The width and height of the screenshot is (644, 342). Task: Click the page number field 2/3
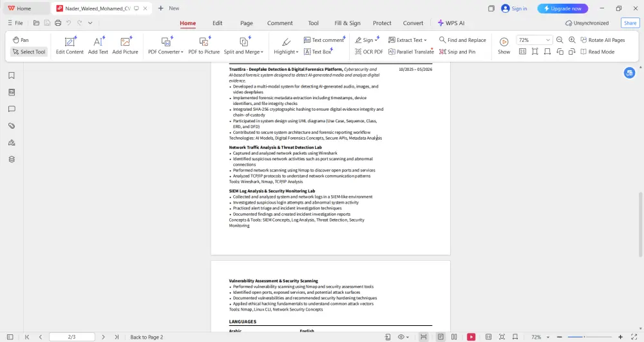(x=72, y=337)
